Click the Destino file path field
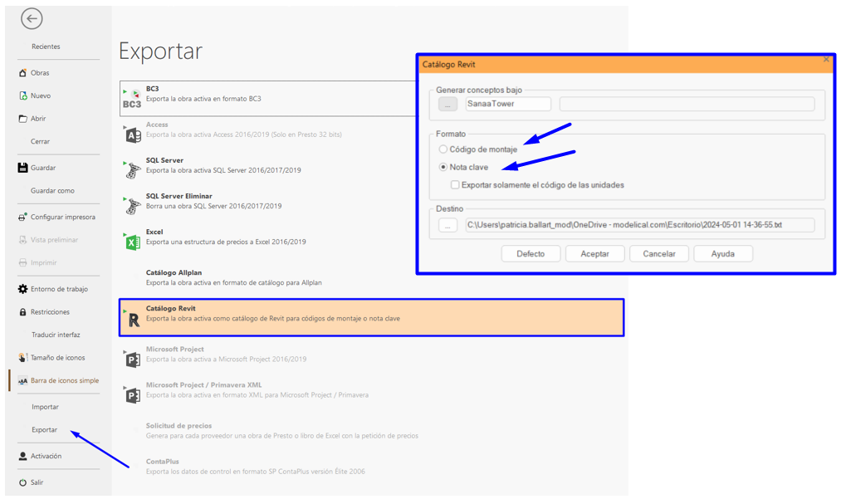 tap(640, 225)
